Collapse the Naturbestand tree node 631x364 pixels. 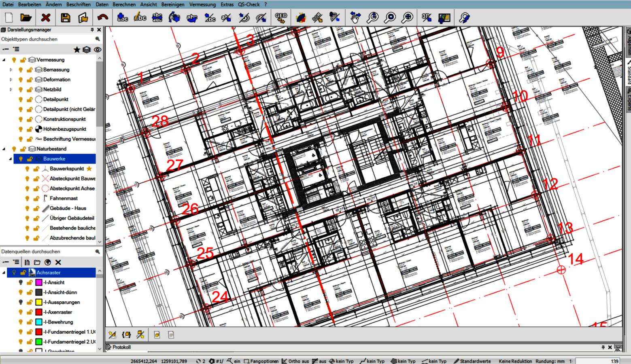(x=4, y=149)
